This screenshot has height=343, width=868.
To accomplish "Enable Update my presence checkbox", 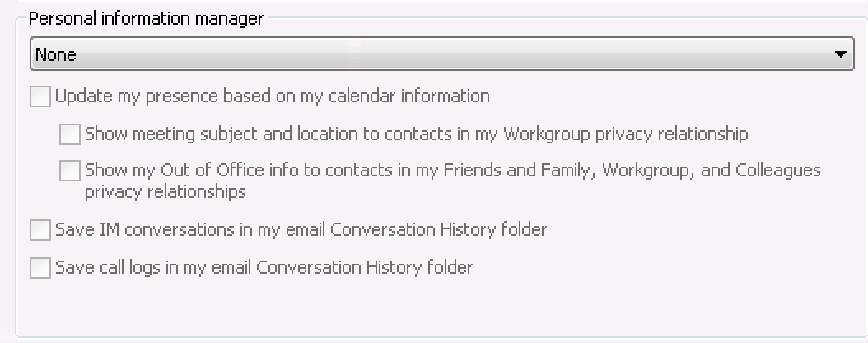I will (40, 97).
